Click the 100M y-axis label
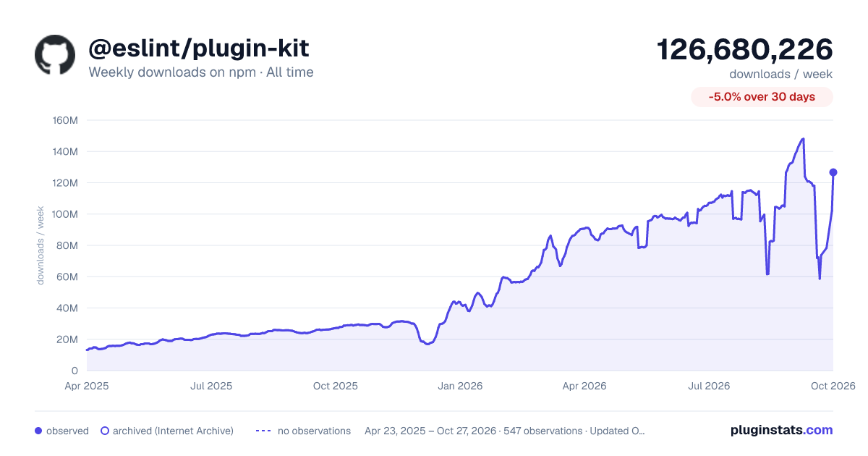Screen dimensions: 868x456 pos(65,214)
